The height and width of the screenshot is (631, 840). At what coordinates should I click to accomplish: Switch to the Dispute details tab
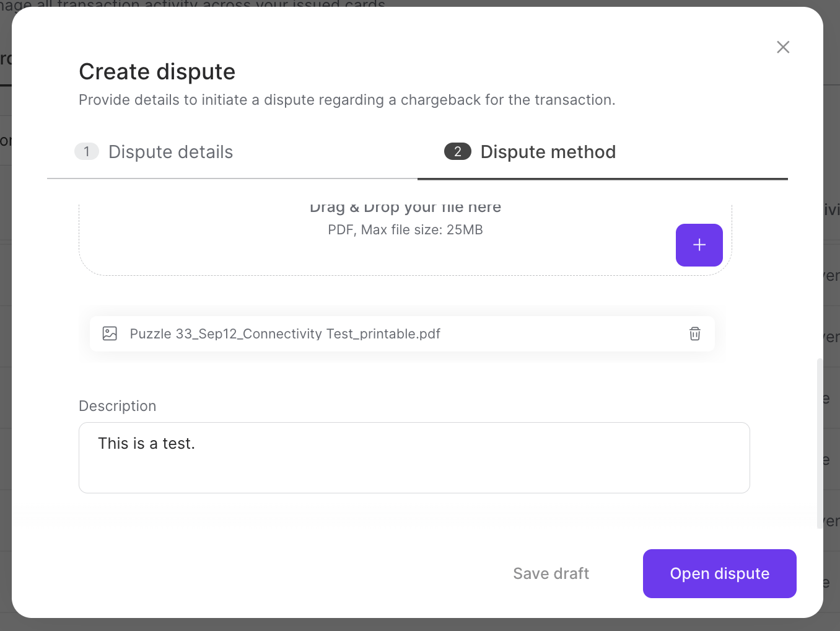point(170,151)
